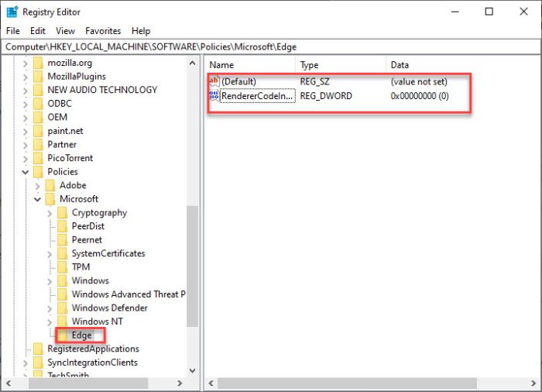Click the ODBC folder icon
Viewport: 542px width, 392px height.
[x=39, y=104]
